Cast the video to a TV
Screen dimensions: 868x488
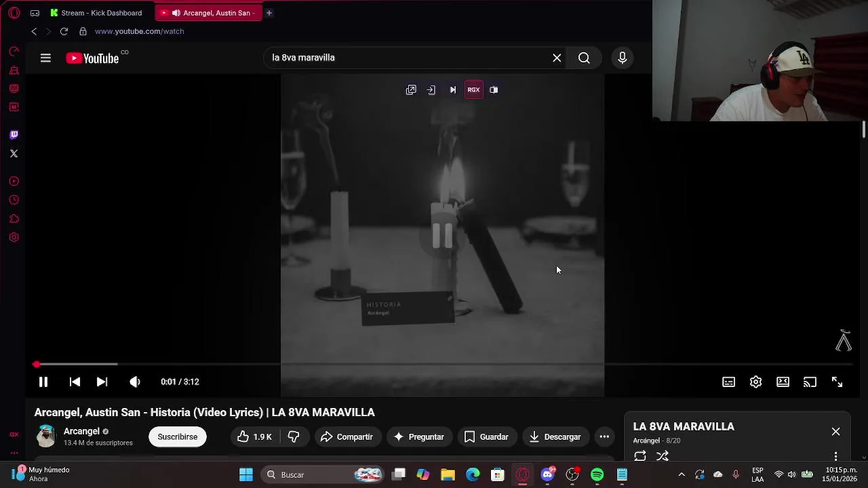click(x=810, y=382)
